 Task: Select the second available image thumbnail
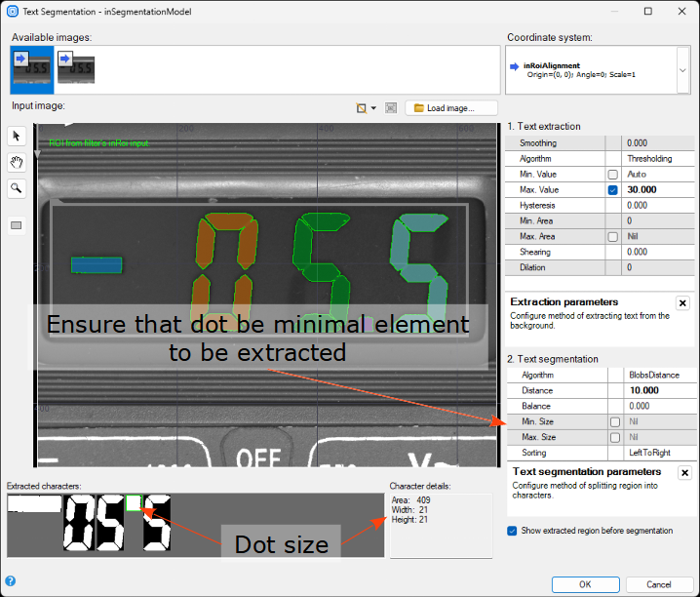75,68
